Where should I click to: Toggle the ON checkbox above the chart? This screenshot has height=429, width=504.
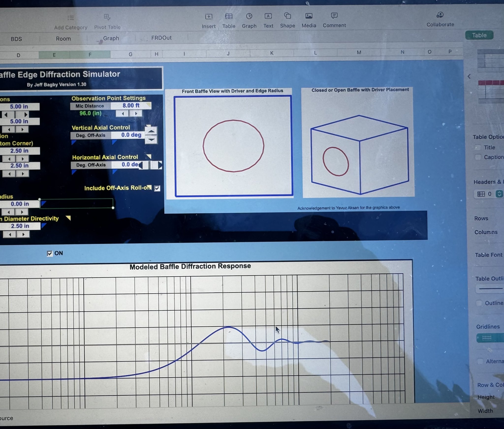click(x=50, y=254)
